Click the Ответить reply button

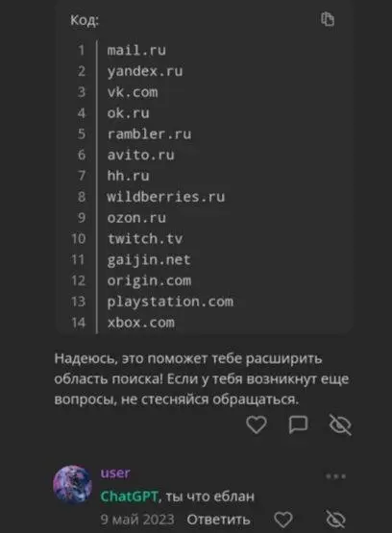[x=218, y=520]
